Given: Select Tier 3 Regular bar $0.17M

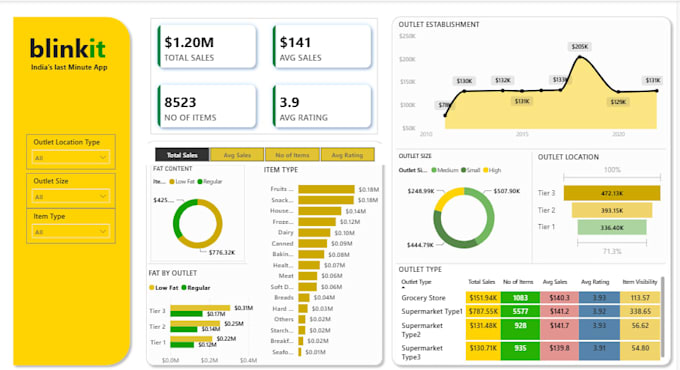Looking at the screenshot, I should (x=186, y=314).
